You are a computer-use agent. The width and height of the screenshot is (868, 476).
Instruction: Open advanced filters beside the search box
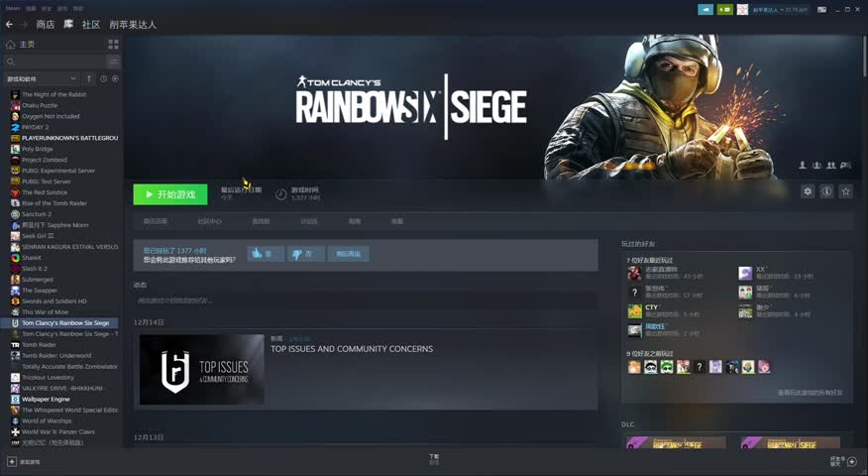(114, 60)
